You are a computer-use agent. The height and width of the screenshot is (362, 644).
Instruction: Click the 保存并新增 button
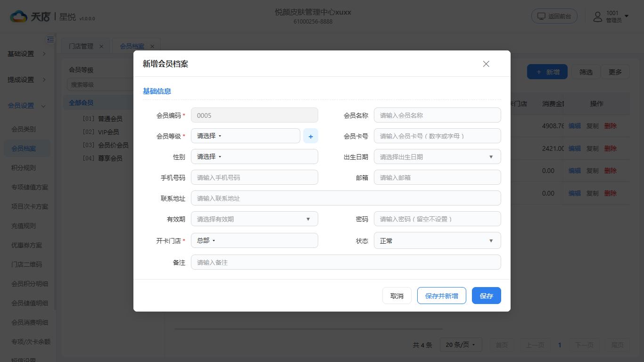442,296
